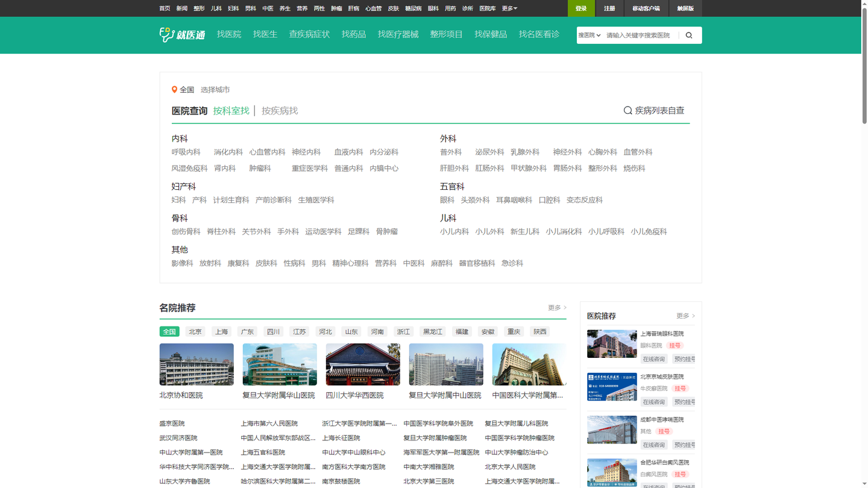Image resolution: width=868 pixels, height=488 pixels.
Task: Open 器官移植科 department link
Action: (477, 263)
